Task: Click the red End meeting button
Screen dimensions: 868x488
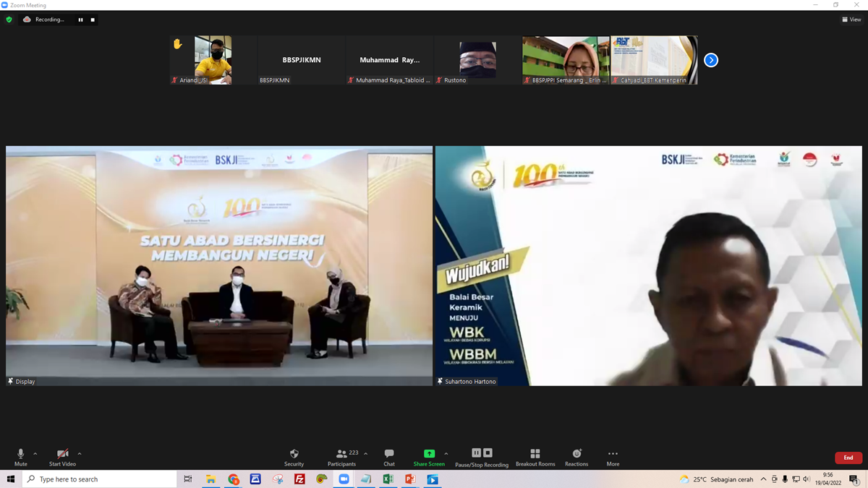Action: pyautogui.click(x=848, y=458)
